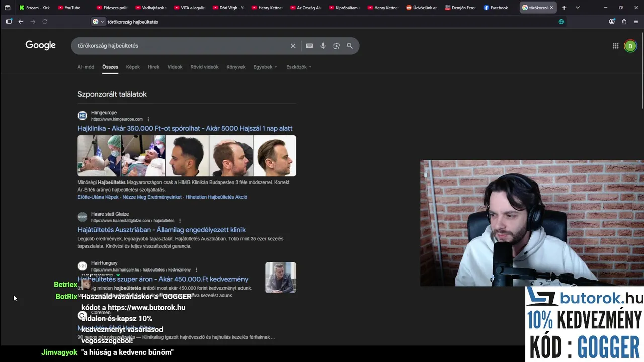Switch to the Stream - Kick tab
Viewport: 644px width, 362px height.
tap(34, 8)
